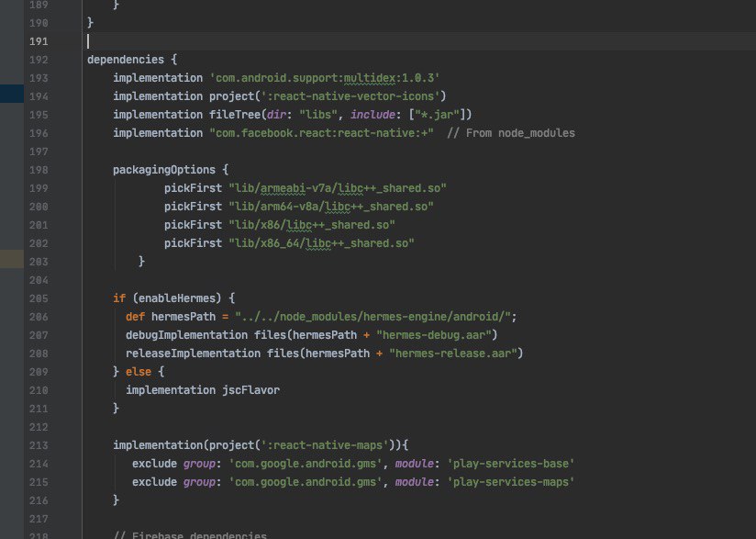This screenshot has width=756, height=539.
Task: Click the "lib/armeabi-v7a/libc++_shared.so" string
Action: coord(338,188)
